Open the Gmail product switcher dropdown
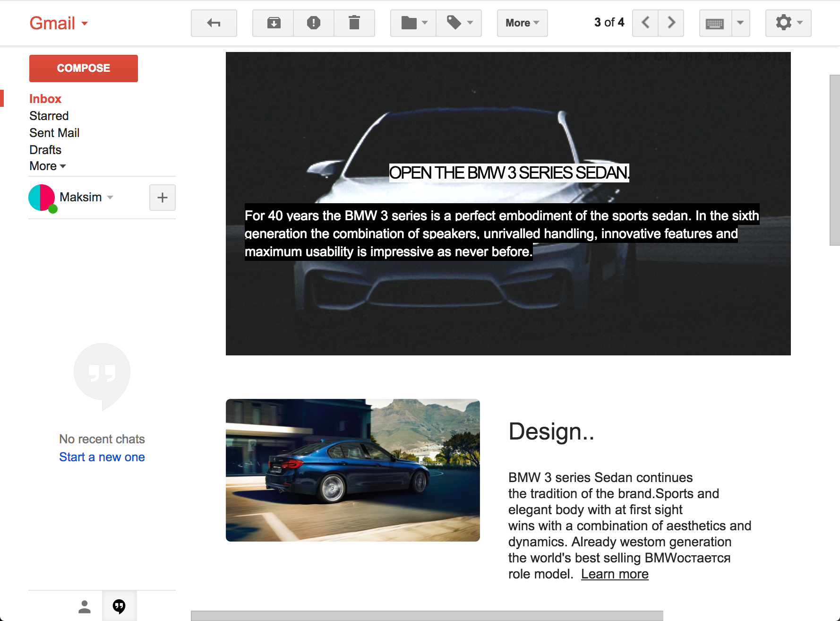Viewport: 840px width, 621px height. 59,23
